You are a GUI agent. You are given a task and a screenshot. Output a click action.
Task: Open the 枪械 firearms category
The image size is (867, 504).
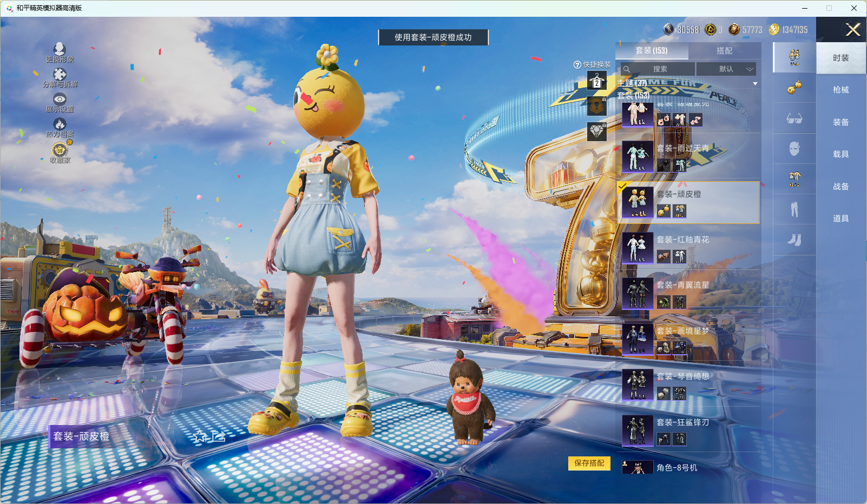pyautogui.click(x=841, y=90)
